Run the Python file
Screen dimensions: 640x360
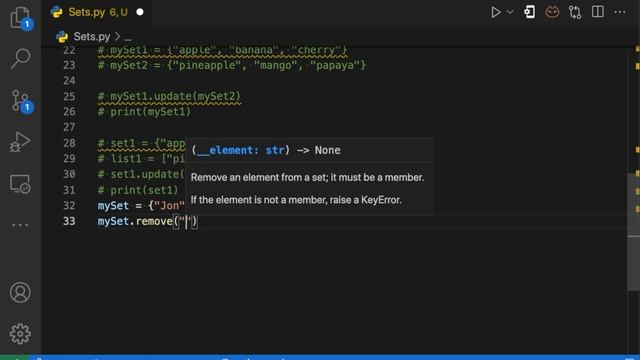click(496, 12)
